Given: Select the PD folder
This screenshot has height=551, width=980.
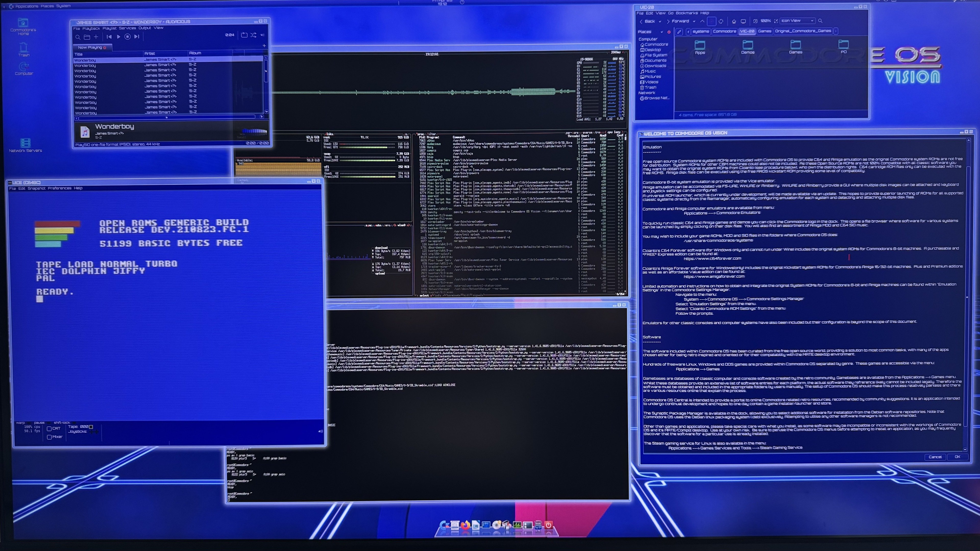Looking at the screenshot, I should 843,47.
